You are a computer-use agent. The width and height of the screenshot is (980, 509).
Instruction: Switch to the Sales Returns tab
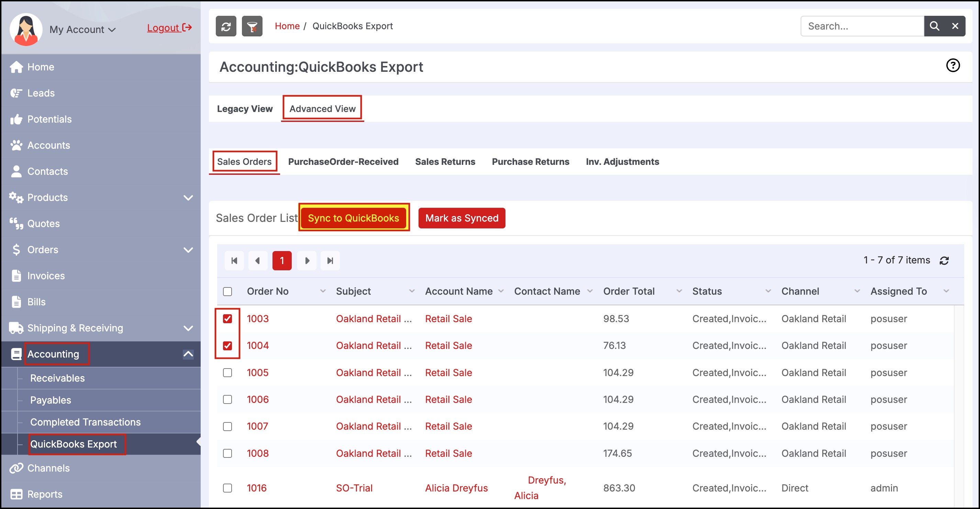(x=445, y=161)
